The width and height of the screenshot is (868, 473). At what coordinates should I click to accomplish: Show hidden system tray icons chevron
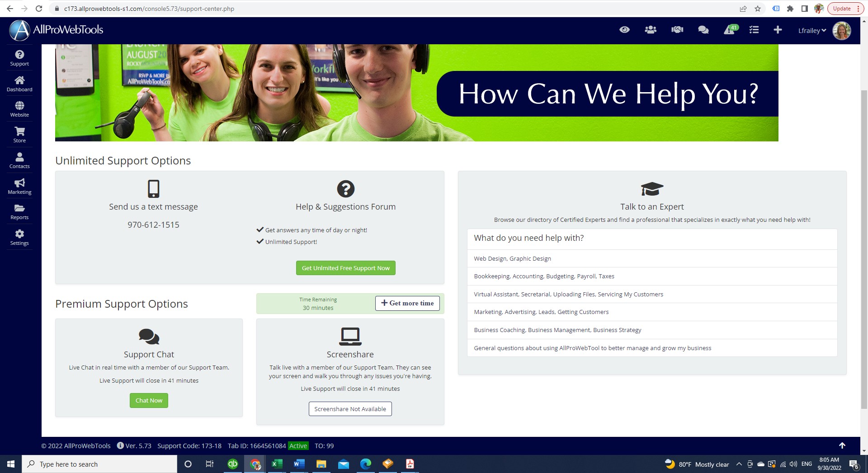739,464
